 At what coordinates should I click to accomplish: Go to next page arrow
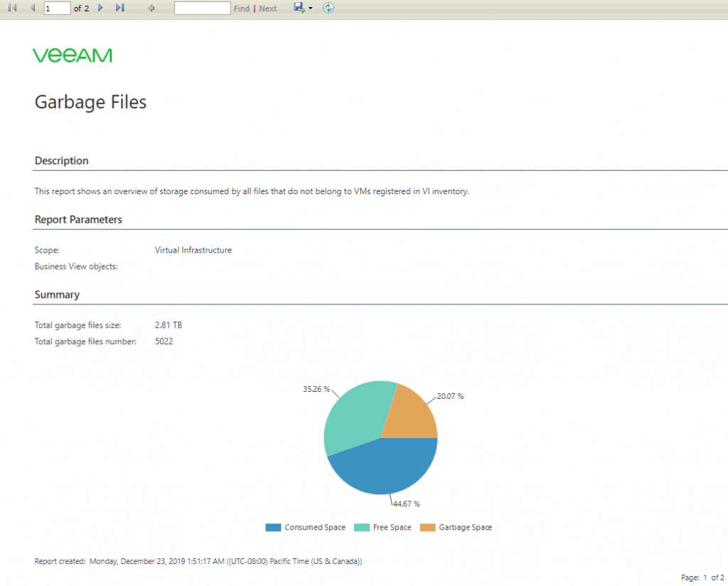pyautogui.click(x=100, y=8)
